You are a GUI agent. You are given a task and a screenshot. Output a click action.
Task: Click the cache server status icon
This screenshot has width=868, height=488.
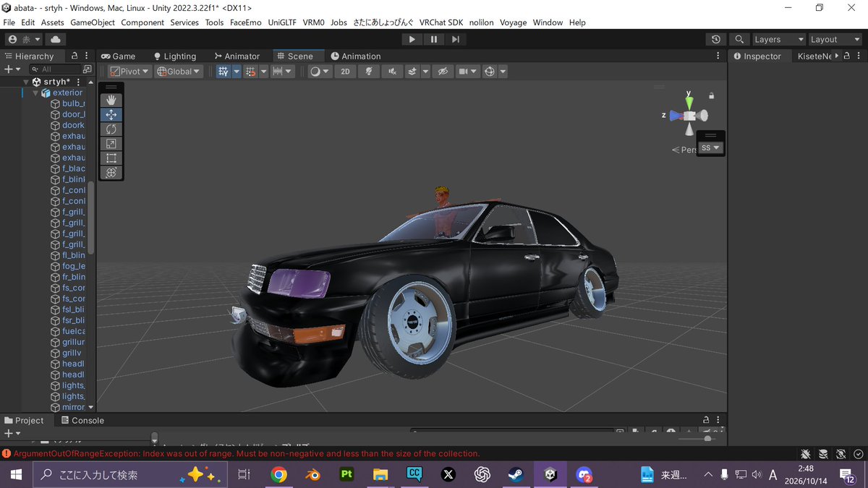(823, 453)
